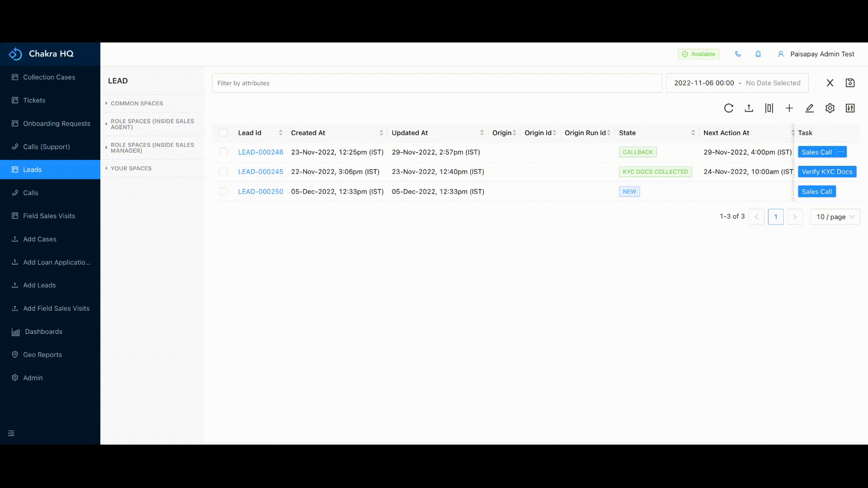Select the edit pencil icon
This screenshot has width=868, height=488.
pos(809,108)
